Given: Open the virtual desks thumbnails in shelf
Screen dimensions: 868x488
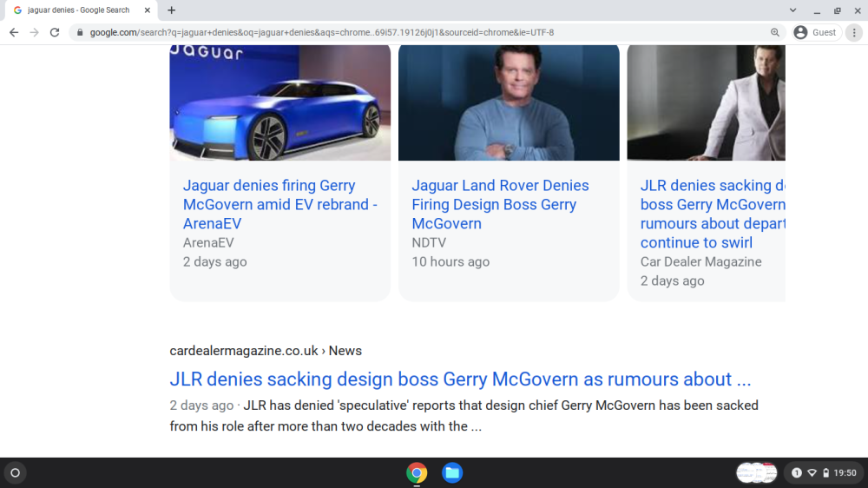Looking at the screenshot, I should coord(757,473).
